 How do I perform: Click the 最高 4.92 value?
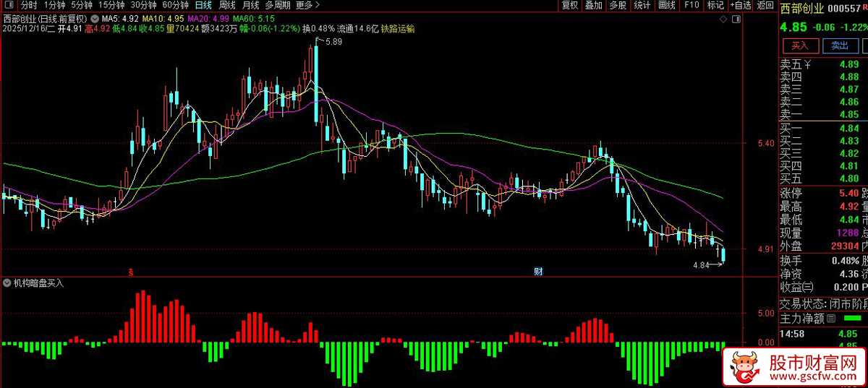849,207
